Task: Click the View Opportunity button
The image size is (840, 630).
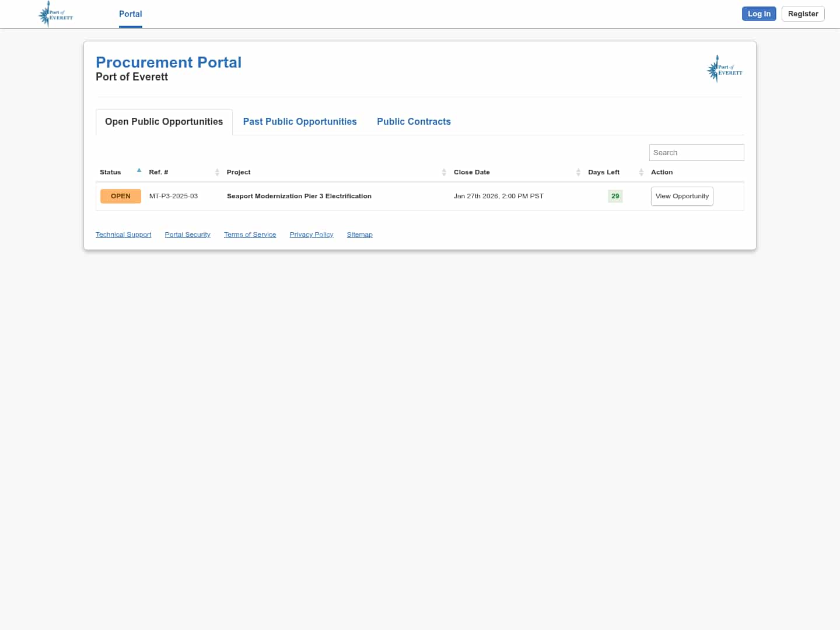Action: [x=682, y=196]
